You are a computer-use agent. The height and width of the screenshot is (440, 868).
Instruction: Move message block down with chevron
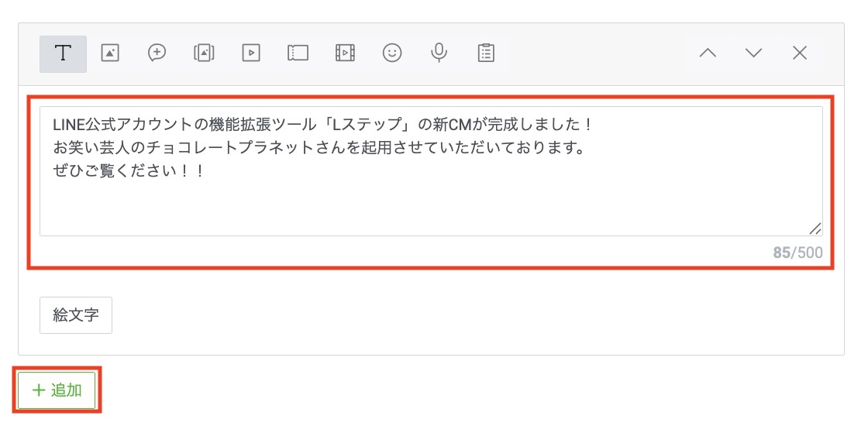coord(753,53)
